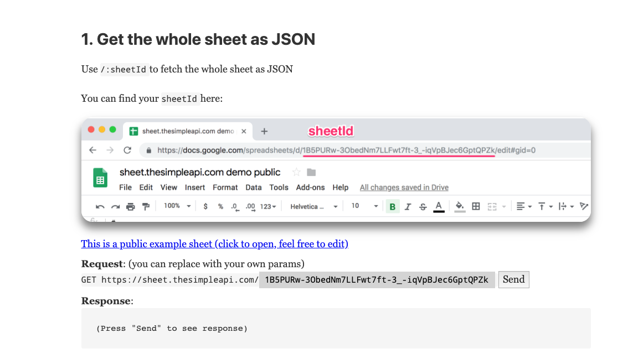The image size is (633, 364).
Task: Open the public example sheet link
Action: [x=215, y=244]
